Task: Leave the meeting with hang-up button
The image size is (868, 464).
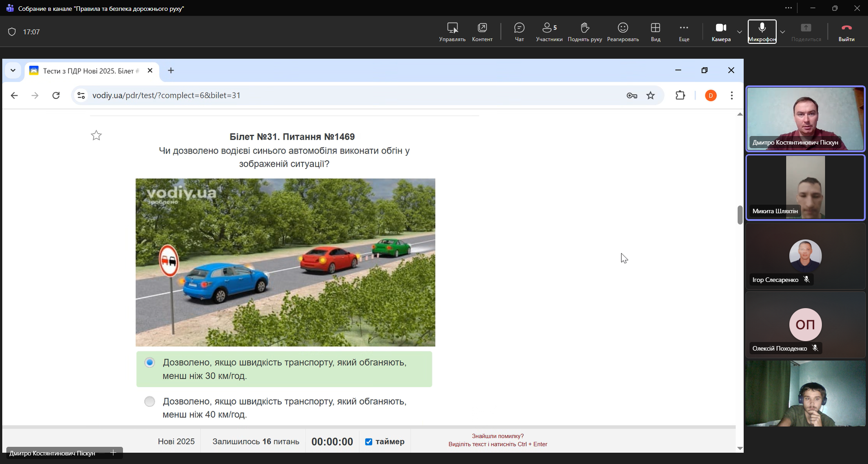Action: pos(846,32)
